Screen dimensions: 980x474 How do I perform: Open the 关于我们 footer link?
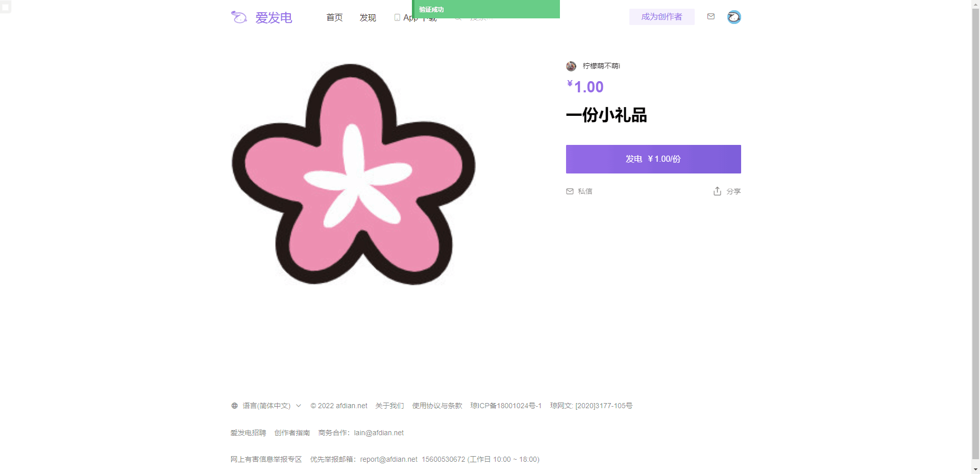pos(389,406)
